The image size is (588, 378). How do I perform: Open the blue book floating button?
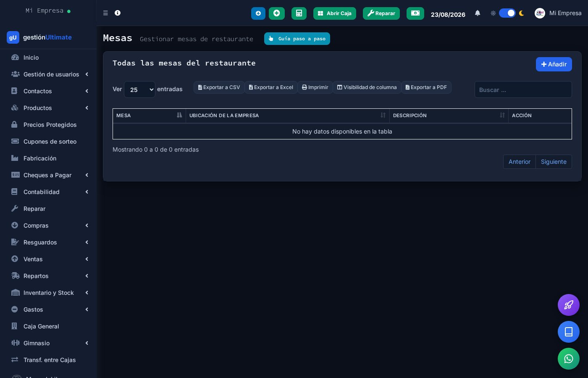(x=569, y=332)
